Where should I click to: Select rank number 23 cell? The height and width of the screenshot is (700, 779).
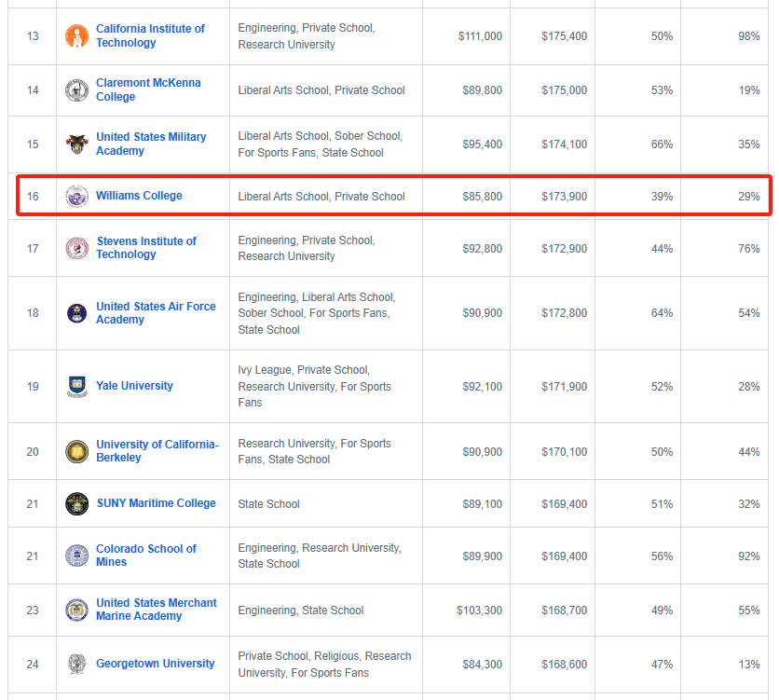pos(33,611)
